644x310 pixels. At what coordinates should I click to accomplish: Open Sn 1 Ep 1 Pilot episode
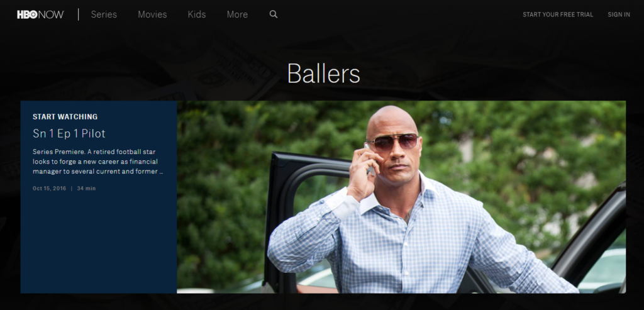point(69,133)
